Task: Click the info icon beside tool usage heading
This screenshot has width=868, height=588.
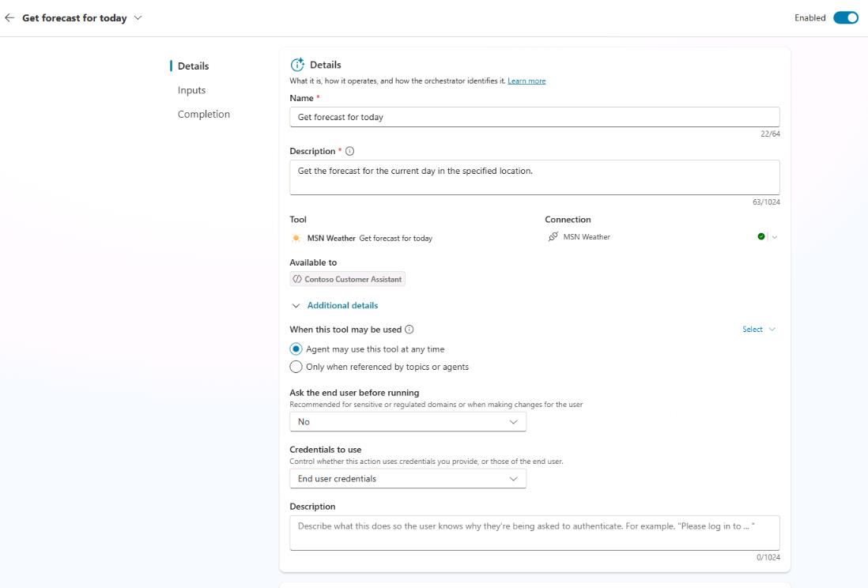Action: point(409,330)
